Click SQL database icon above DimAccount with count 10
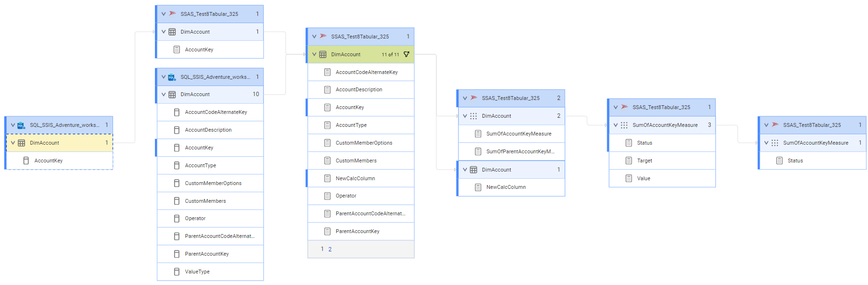The width and height of the screenshot is (868, 285). click(x=172, y=77)
